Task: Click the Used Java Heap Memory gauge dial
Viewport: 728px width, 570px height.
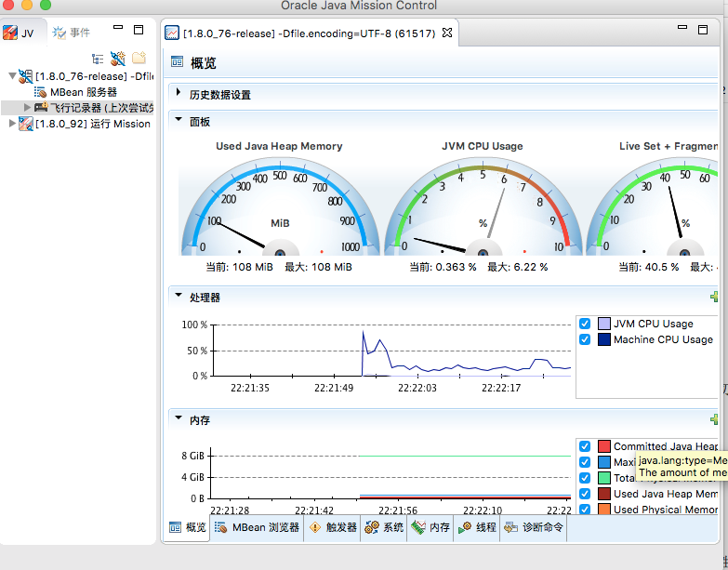Action: click(x=280, y=209)
